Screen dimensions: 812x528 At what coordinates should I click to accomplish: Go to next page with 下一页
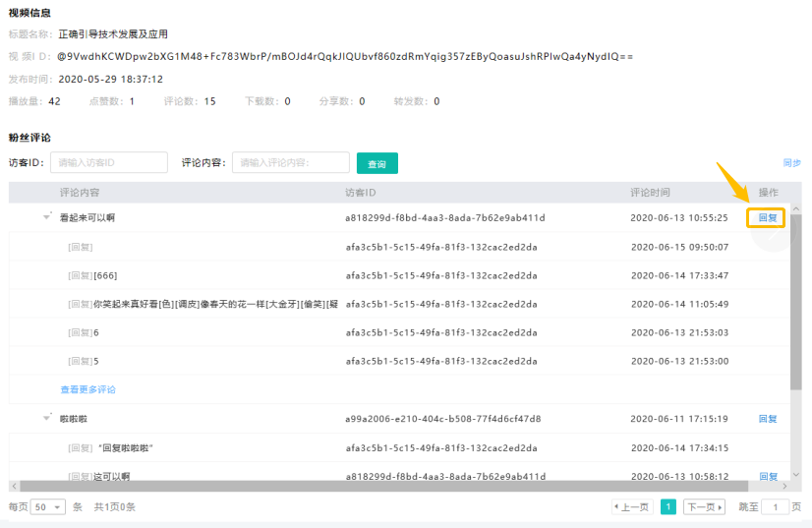click(x=704, y=507)
